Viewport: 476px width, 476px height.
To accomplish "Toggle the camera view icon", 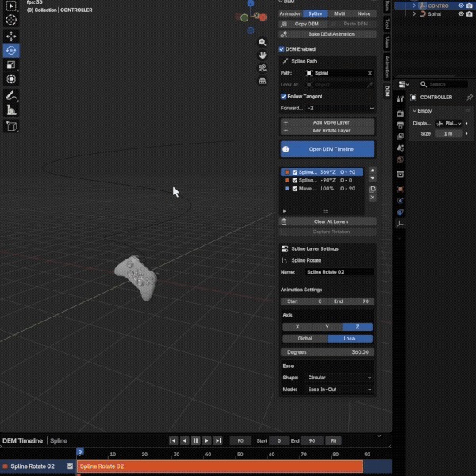I will coord(263,68).
